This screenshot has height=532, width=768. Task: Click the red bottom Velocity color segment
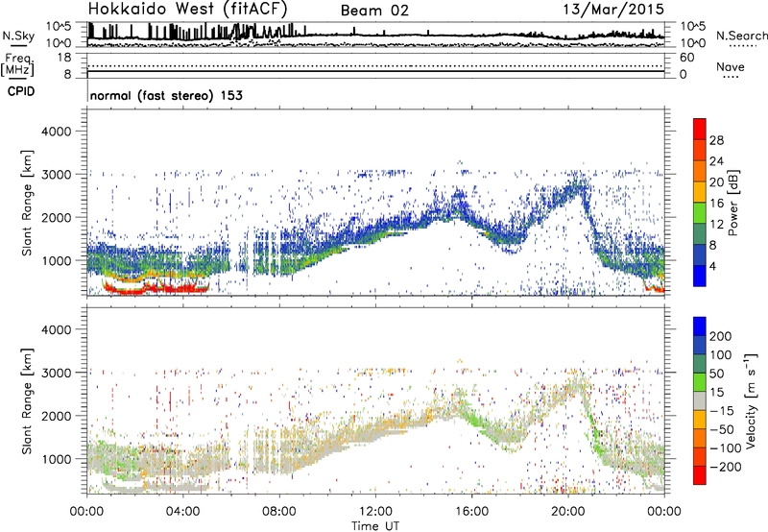pyautogui.click(x=700, y=475)
